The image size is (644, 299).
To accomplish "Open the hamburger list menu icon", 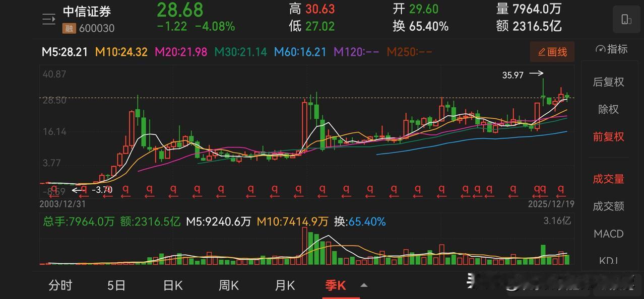I will point(48,20).
